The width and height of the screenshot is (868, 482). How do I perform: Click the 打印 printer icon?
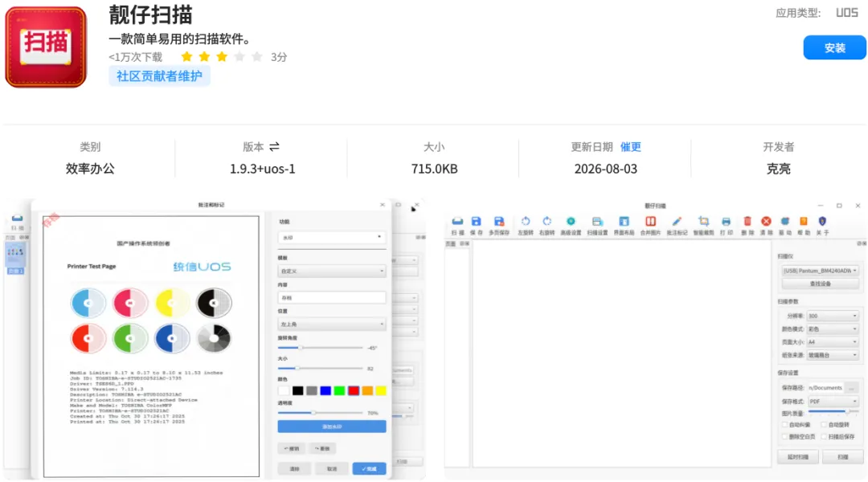pyautogui.click(x=726, y=222)
